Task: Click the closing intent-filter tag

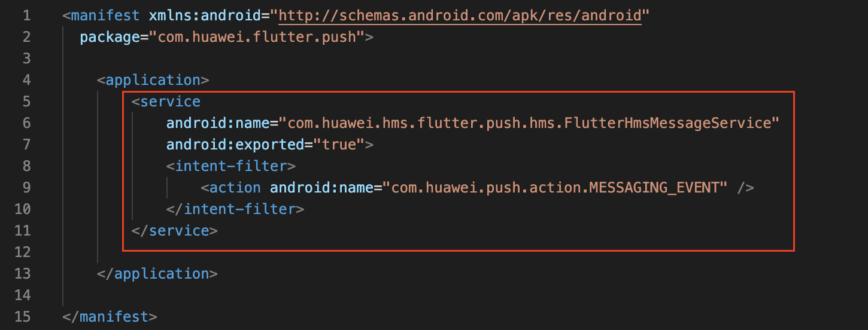Action: [235, 209]
